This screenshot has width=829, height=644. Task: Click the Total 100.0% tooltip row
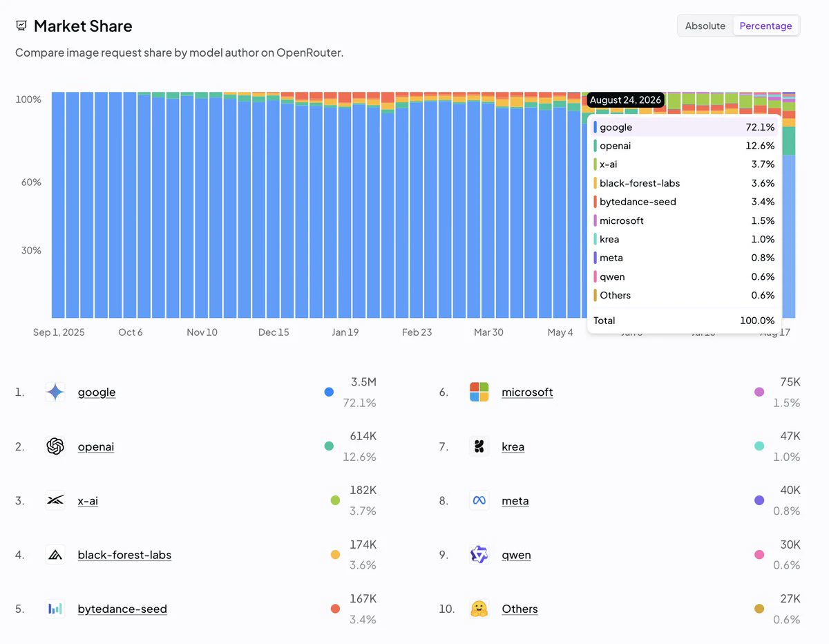tap(684, 321)
